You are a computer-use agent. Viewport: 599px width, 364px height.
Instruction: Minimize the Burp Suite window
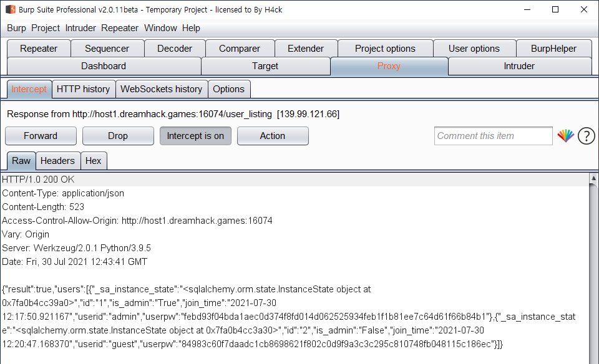(527, 9)
